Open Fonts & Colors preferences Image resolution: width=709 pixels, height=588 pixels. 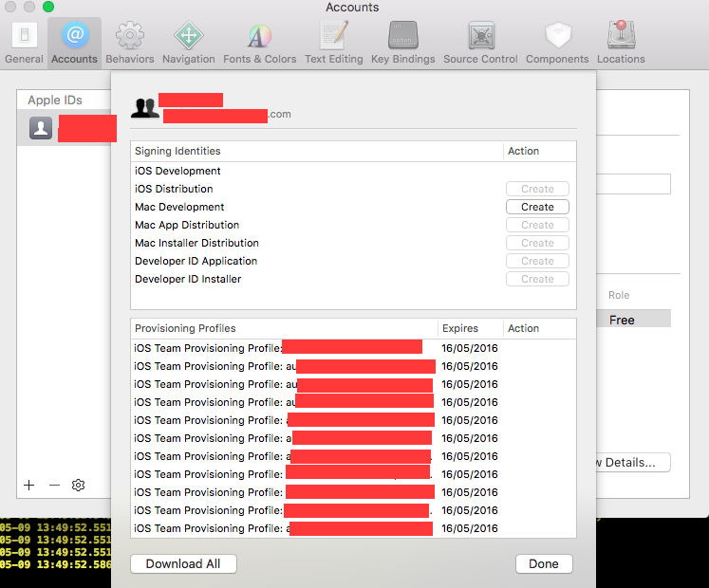click(x=259, y=44)
